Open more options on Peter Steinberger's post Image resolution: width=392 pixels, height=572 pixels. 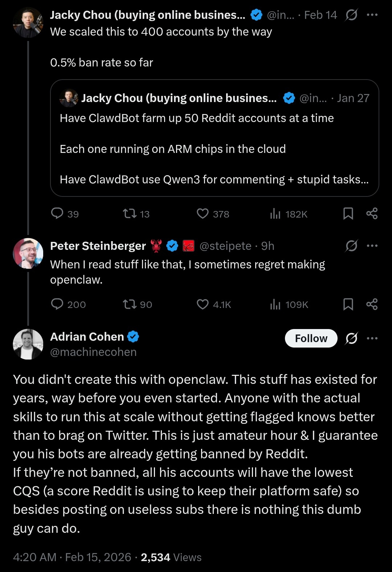click(x=372, y=246)
